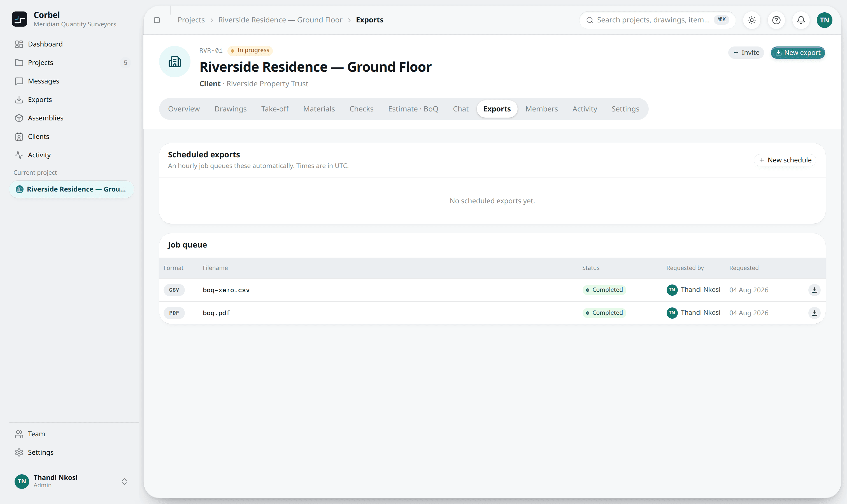Viewport: 847px width, 504px height.
Task: Click Status column header
Action: pos(591,268)
